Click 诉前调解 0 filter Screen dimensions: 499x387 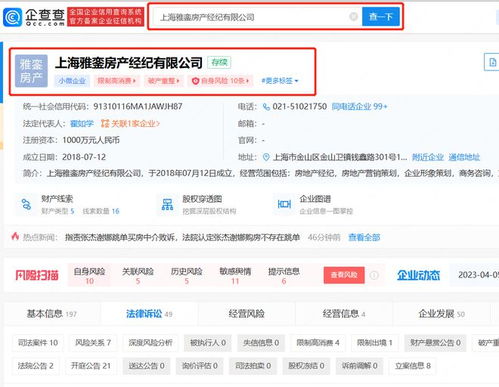pyautogui.click(x=359, y=366)
